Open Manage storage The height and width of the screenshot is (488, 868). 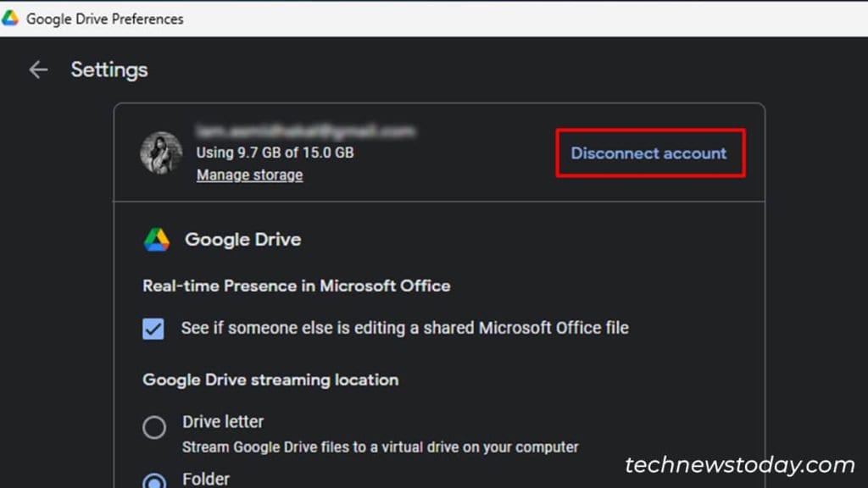coord(249,175)
